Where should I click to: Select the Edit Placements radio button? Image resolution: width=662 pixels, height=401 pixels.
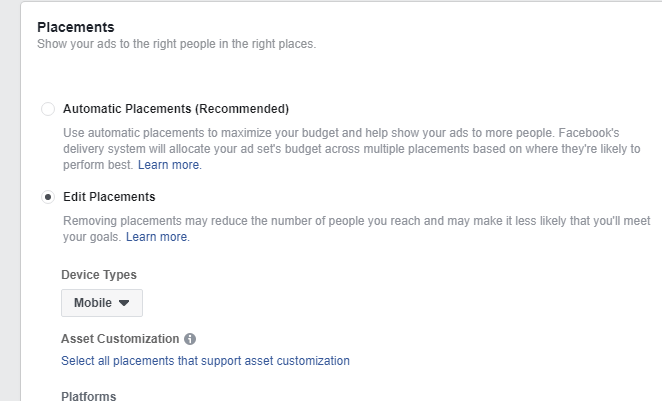pos(48,197)
